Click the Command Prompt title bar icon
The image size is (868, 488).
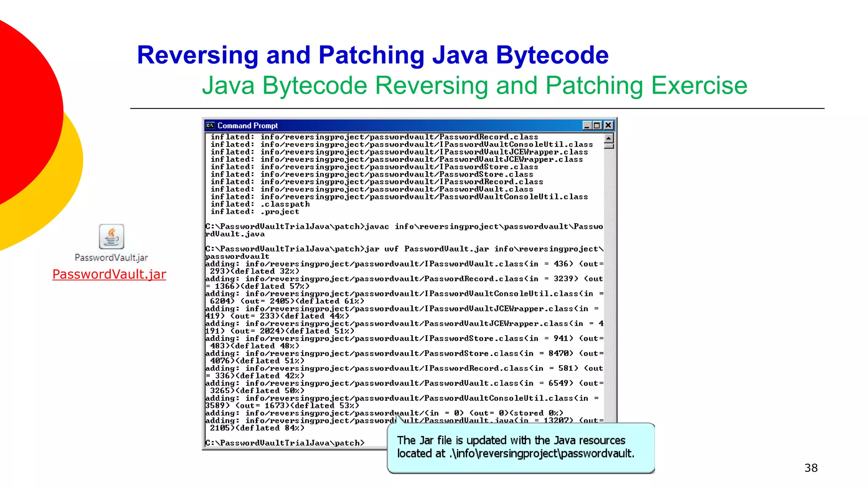(210, 125)
